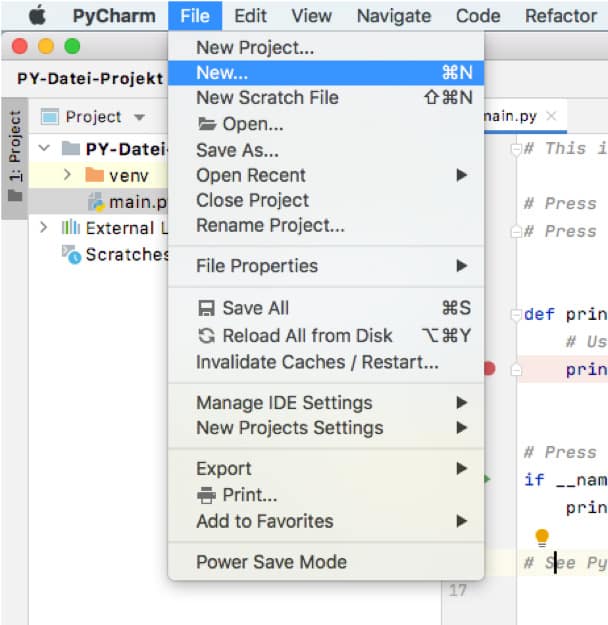Open the View menu

click(311, 16)
